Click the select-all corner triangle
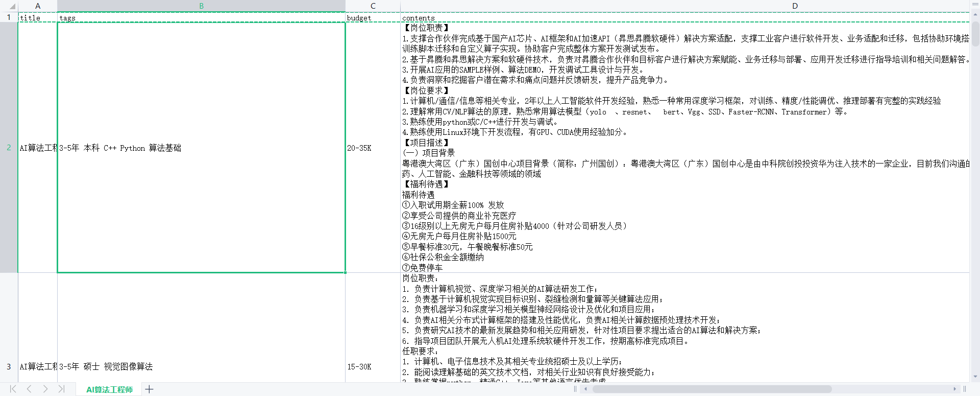The height and width of the screenshot is (396, 980). (12, 7)
